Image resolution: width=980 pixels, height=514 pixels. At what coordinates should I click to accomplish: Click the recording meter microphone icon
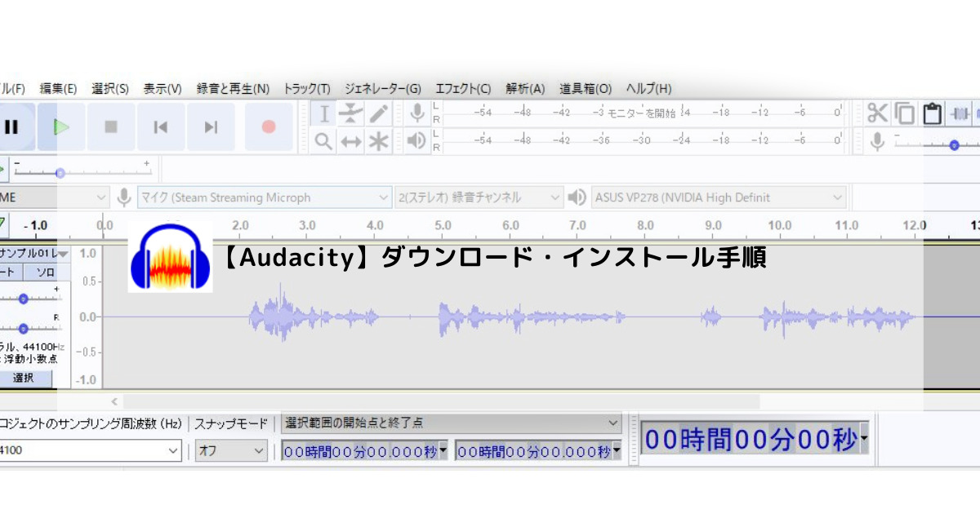(416, 113)
